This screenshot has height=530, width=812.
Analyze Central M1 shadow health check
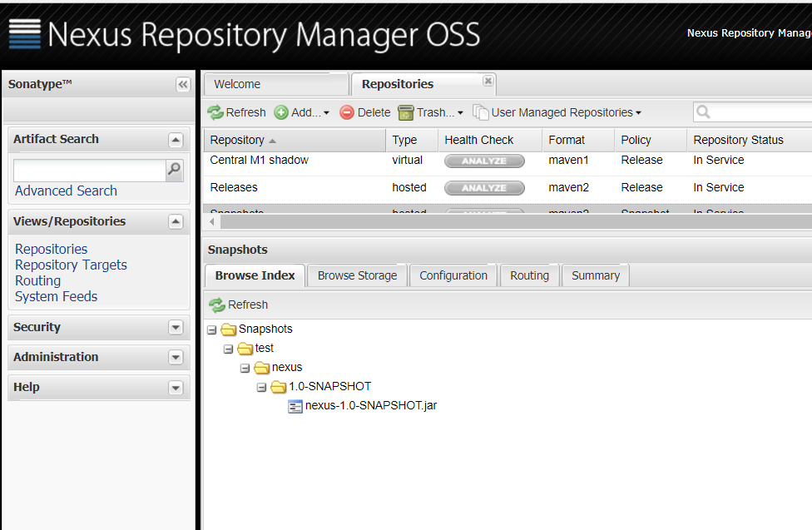(484, 161)
